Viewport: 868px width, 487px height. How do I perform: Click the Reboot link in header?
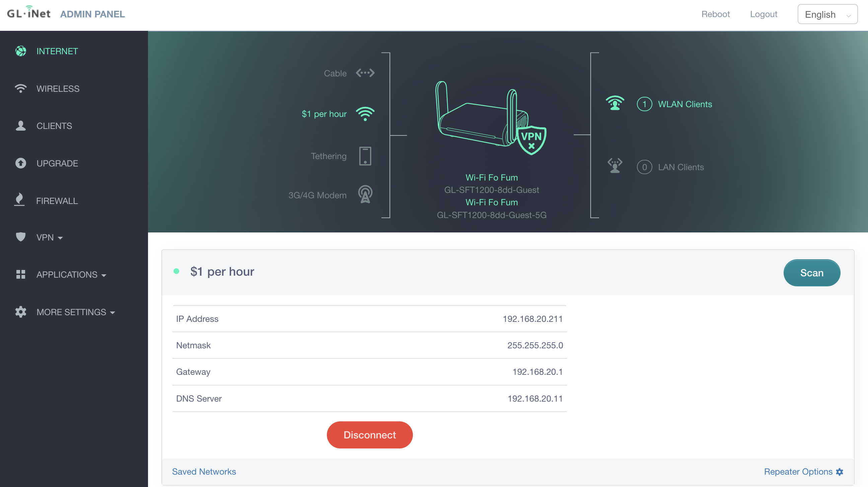click(715, 14)
